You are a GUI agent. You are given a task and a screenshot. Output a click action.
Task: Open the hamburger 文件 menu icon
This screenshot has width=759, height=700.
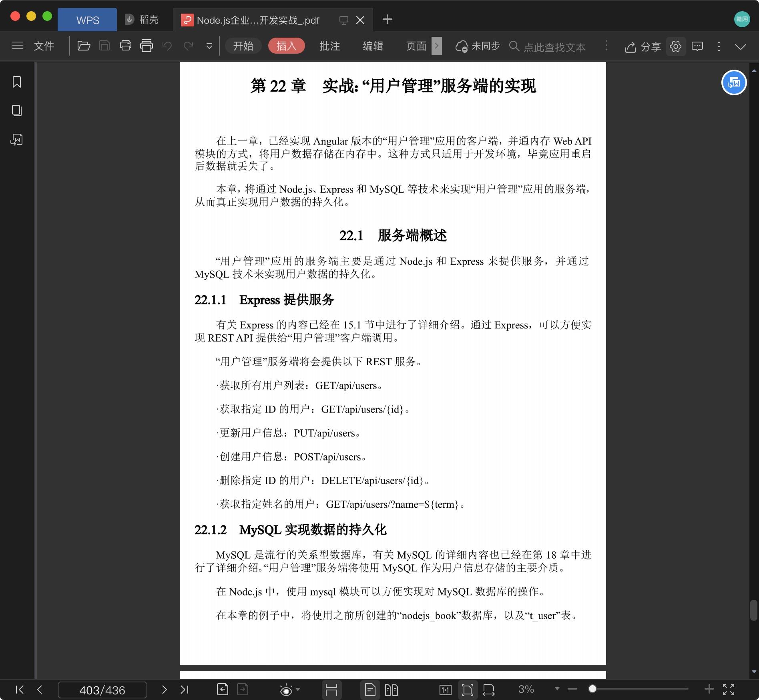[x=18, y=46]
